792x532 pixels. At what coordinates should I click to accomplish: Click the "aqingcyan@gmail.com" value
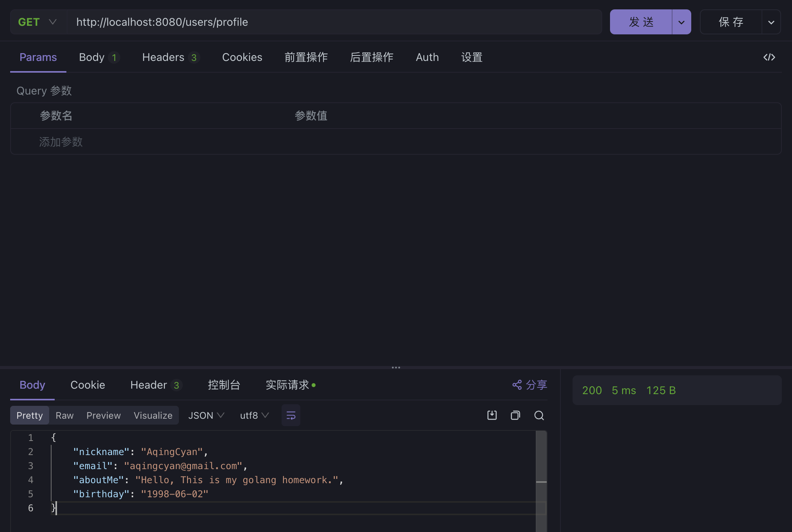[x=183, y=466]
